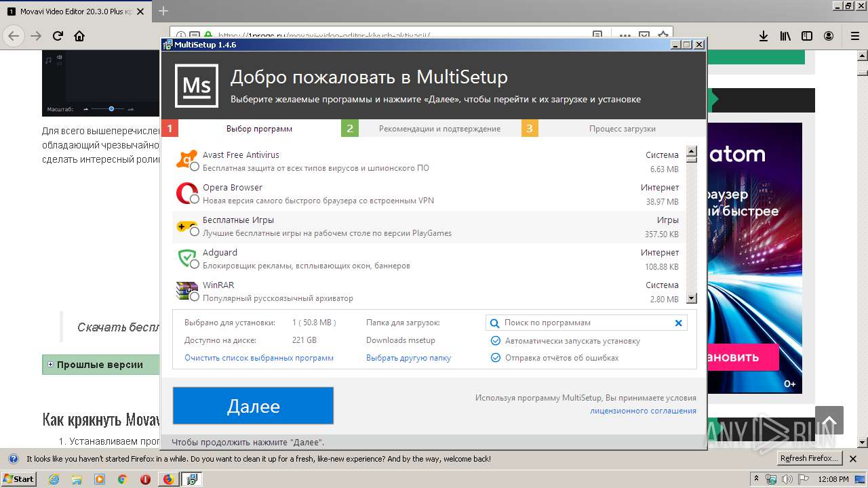The height and width of the screenshot is (488, 868).
Task: Toggle Firefox sidebar icon
Action: (807, 36)
